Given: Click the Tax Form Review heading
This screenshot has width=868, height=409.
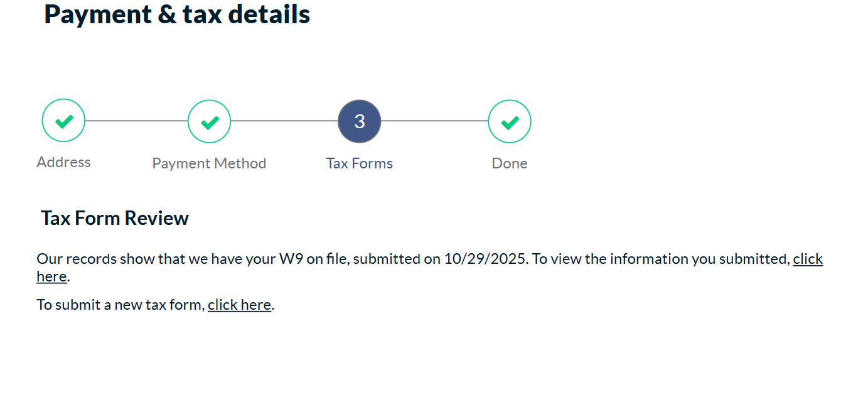Looking at the screenshot, I should (115, 218).
